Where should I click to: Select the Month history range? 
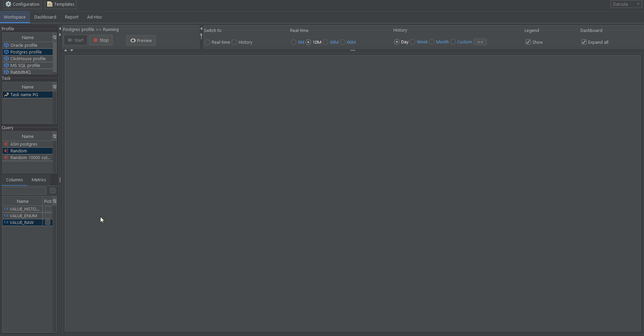click(432, 42)
